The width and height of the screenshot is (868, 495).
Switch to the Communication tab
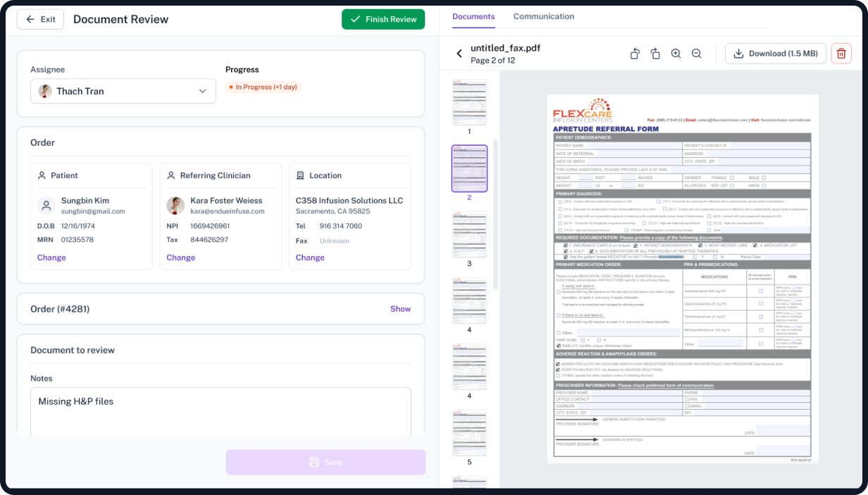(x=543, y=16)
